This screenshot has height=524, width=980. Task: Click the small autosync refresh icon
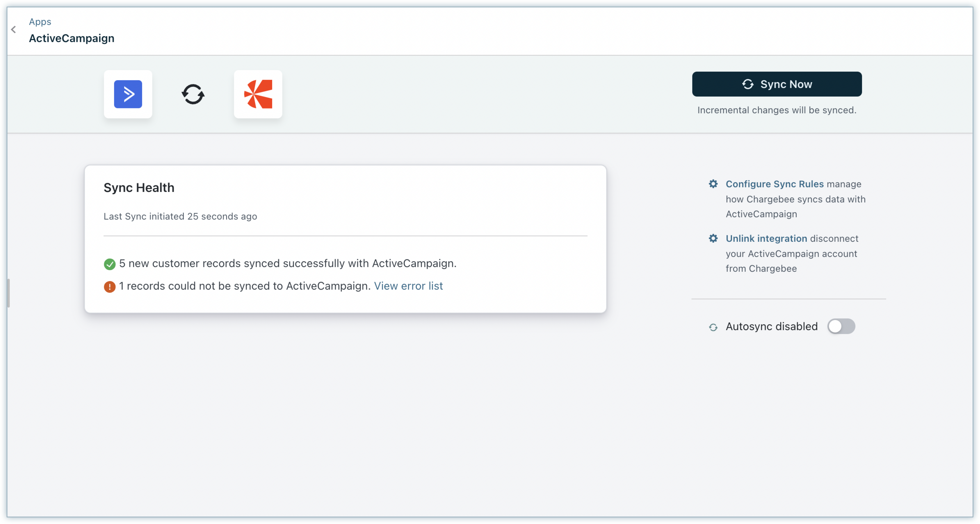[713, 327]
